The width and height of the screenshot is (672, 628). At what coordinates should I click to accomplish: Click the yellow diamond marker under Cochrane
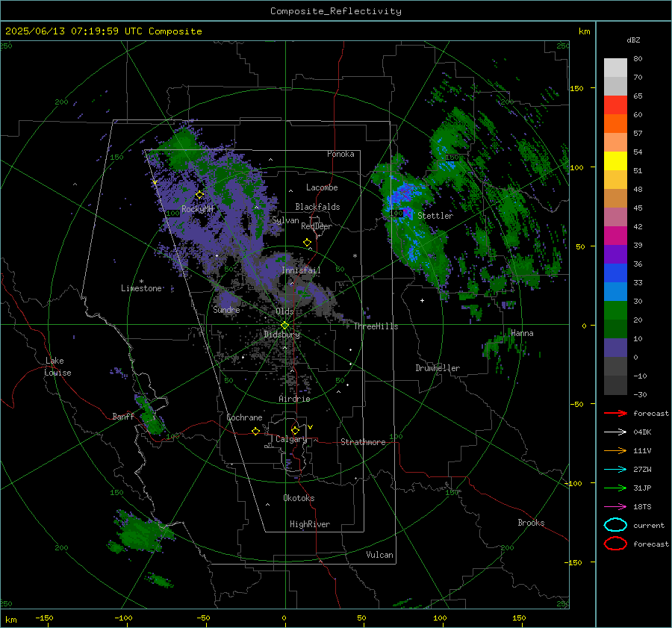[x=255, y=431]
